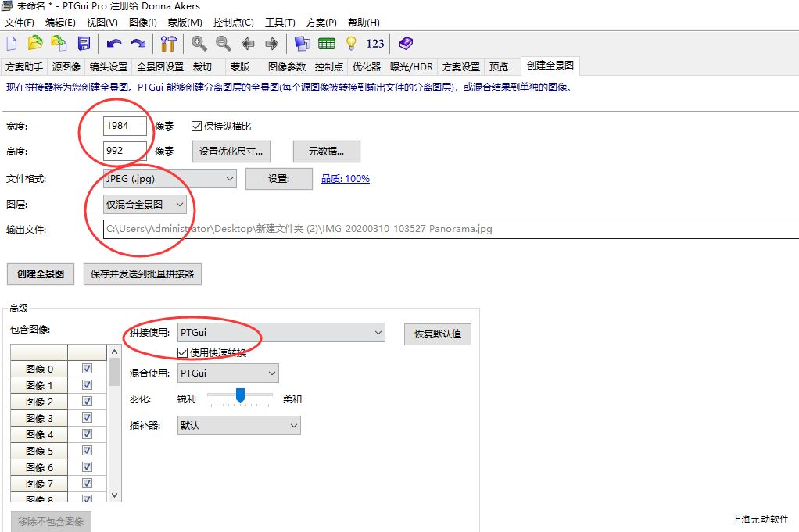Click the 创建全景图 button
Screen dimensions: 799x532
(40, 274)
